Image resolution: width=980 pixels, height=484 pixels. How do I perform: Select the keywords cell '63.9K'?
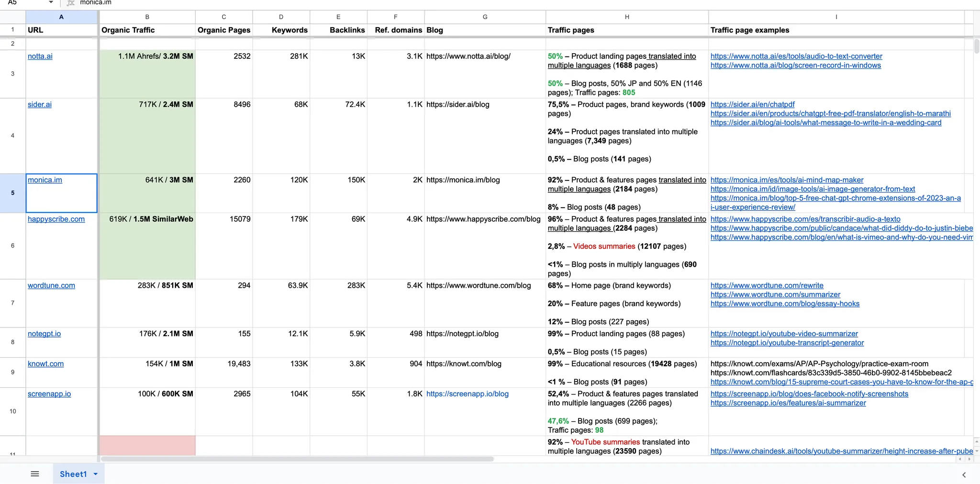coord(281,304)
